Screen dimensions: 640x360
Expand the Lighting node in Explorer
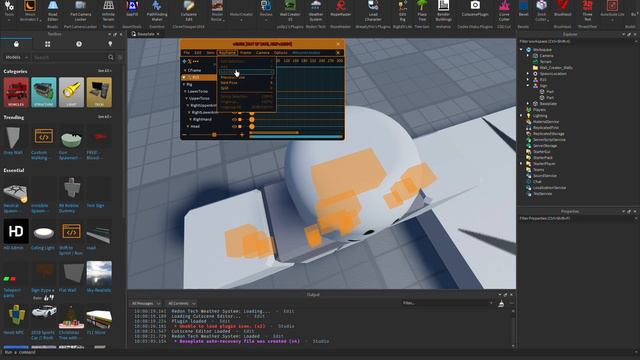[521, 116]
